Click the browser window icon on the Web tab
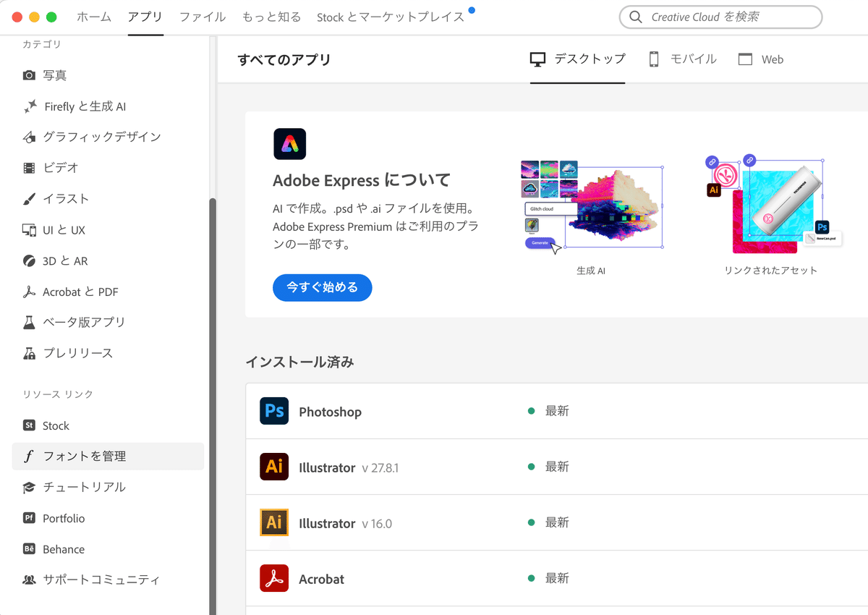Screen dimensions: 868x615 click(746, 59)
